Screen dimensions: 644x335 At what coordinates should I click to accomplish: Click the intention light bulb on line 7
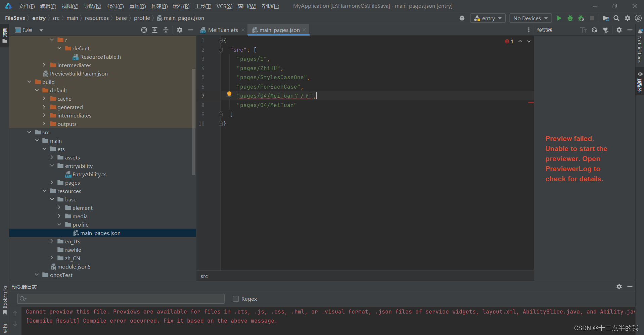(x=229, y=94)
